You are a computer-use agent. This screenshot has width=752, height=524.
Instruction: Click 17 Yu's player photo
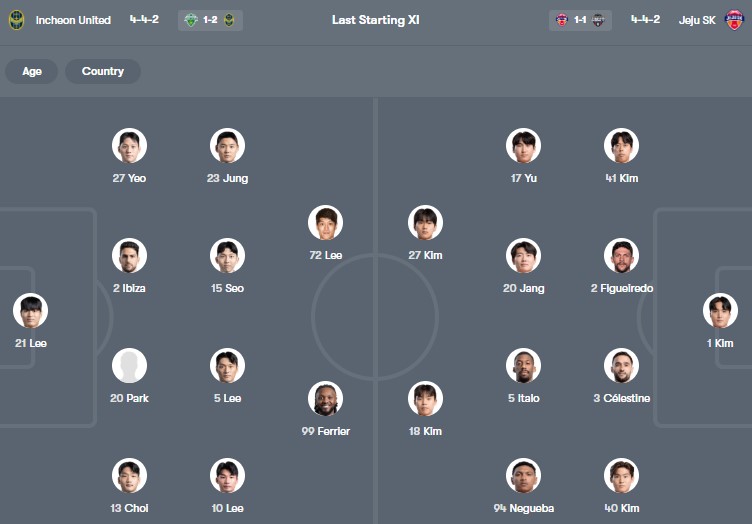point(523,146)
